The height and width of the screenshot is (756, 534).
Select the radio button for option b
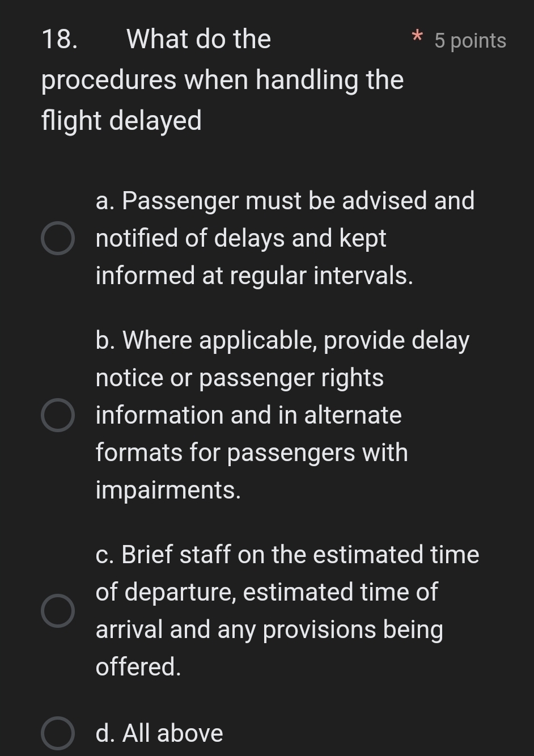(x=57, y=415)
